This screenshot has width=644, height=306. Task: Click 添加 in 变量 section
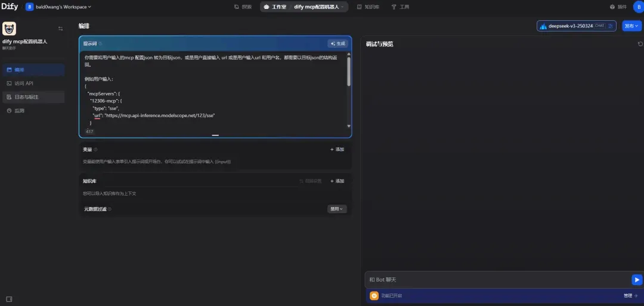click(337, 150)
